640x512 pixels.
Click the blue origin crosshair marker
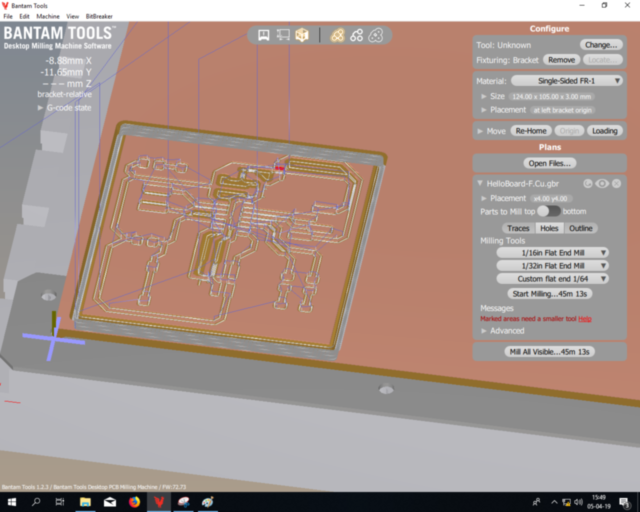pyautogui.click(x=53, y=339)
